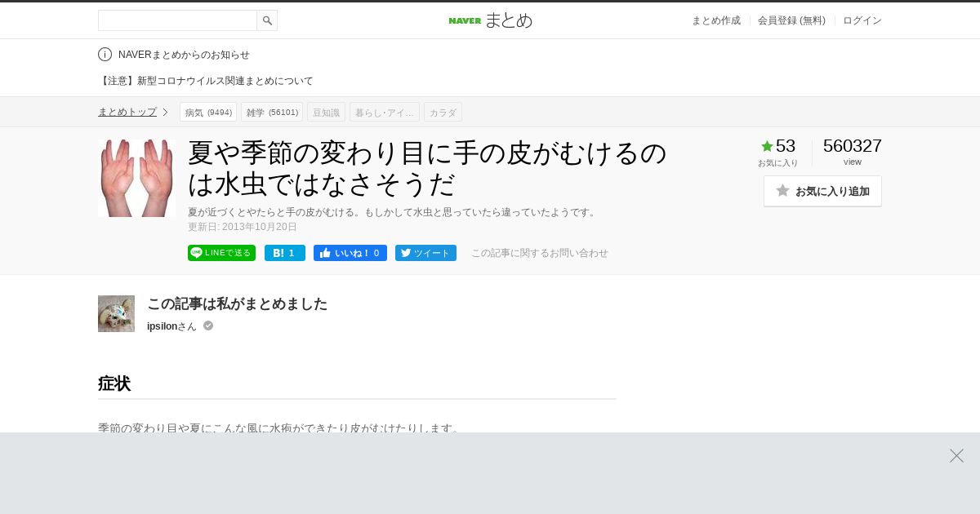The width and height of the screenshot is (980, 514).
Task: Click the green star favorites count
Action: [777, 146]
